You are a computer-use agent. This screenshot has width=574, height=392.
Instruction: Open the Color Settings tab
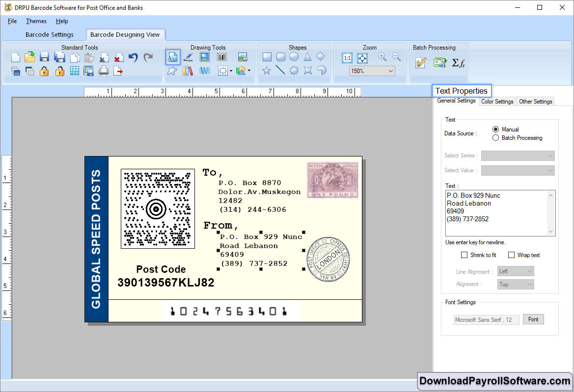coord(497,101)
